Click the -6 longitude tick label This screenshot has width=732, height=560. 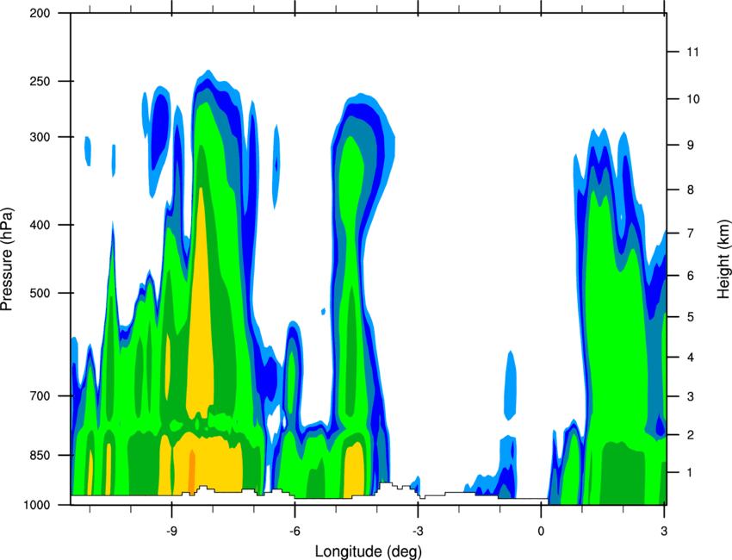pos(295,531)
